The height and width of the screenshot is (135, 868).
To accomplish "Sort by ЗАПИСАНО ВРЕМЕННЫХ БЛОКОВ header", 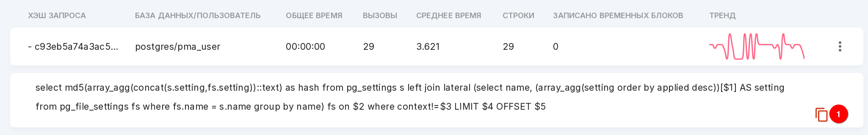I will click(618, 15).
